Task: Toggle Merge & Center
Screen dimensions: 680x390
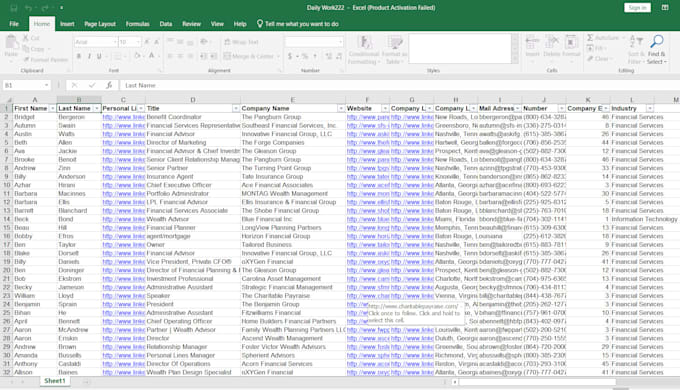Action: coord(249,56)
